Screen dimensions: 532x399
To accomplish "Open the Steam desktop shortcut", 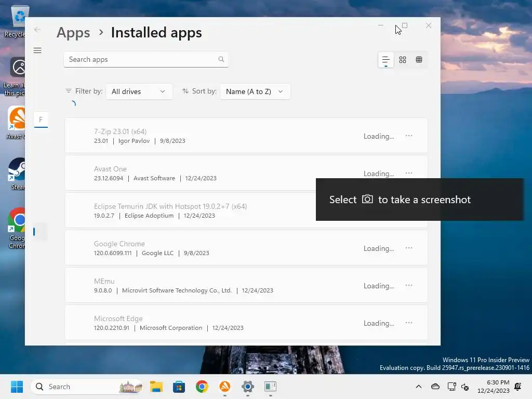I will point(17,174).
